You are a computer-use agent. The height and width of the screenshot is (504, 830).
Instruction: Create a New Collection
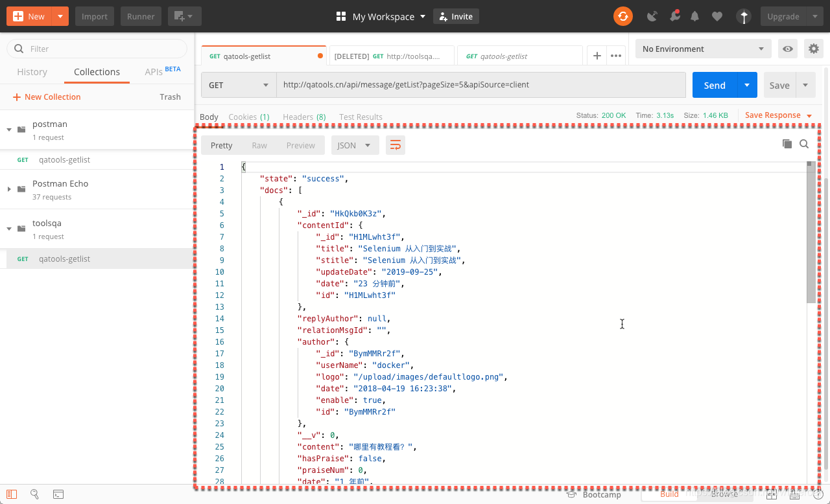pyautogui.click(x=47, y=97)
